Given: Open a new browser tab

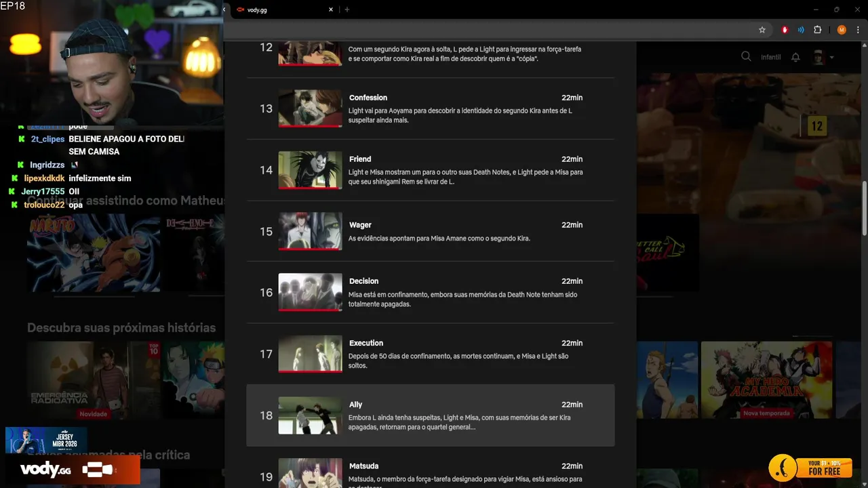Looking at the screenshot, I should pyautogui.click(x=347, y=9).
